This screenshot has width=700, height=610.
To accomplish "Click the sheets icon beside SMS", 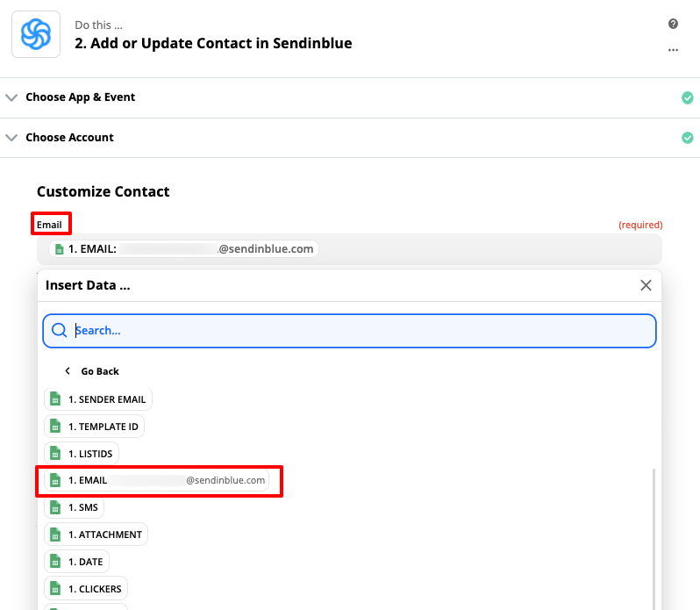I will (x=55, y=507).
